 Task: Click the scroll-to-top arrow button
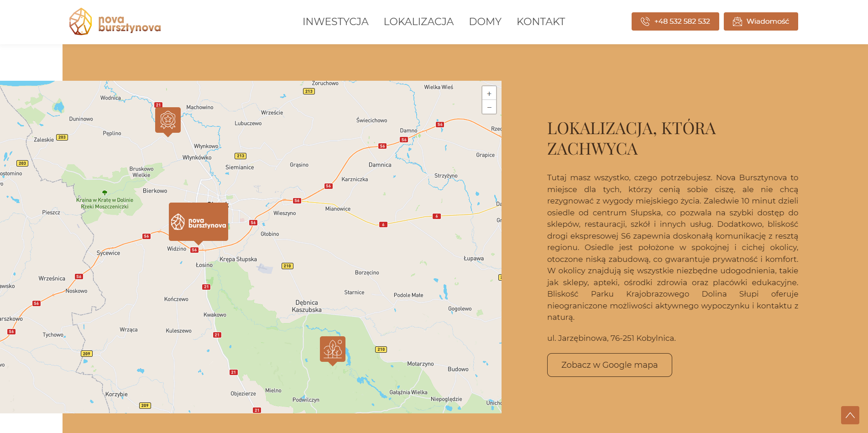pyautogui.click(x=850, y=415)
